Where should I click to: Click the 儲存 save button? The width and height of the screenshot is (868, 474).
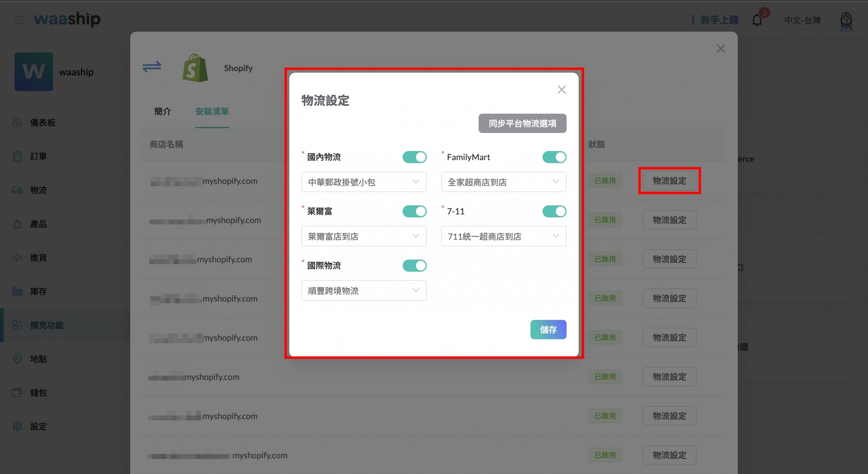(x=548, y=329)
